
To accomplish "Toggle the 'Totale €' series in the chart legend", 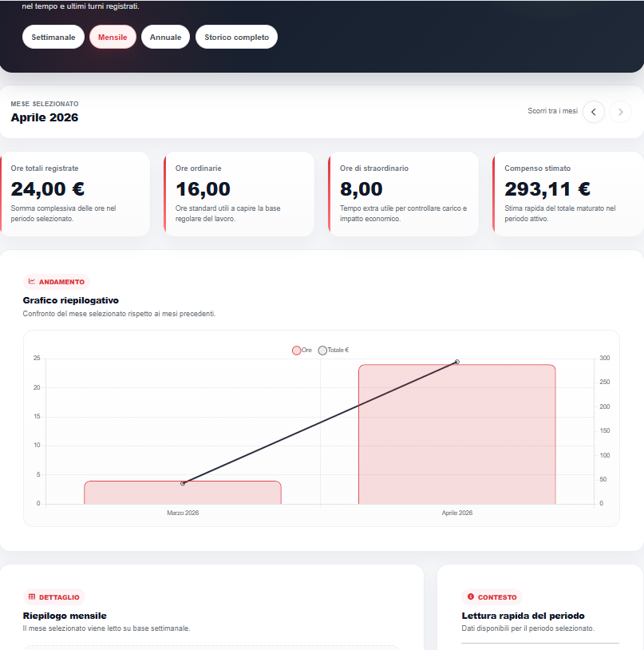I will tap(334, 350).
